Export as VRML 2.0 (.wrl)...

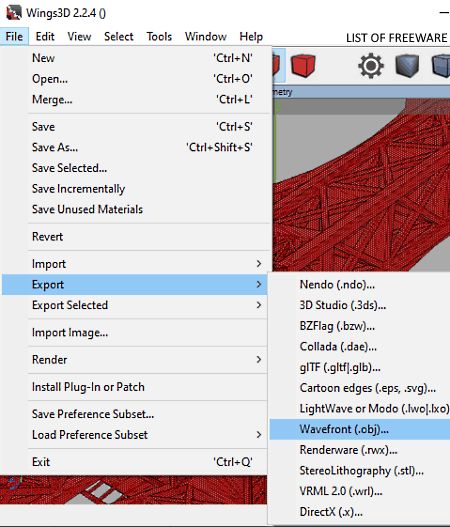pyautogui.click(x=360, y=491)
